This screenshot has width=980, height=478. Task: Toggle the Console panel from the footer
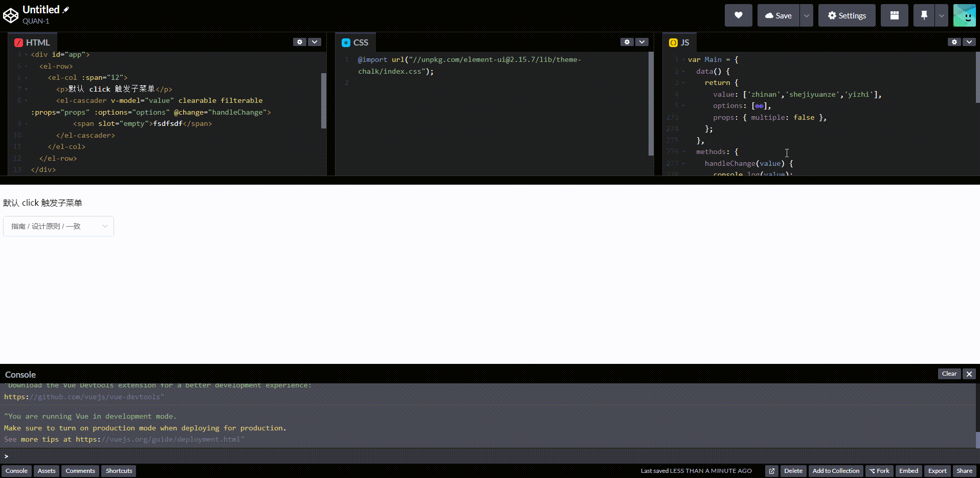coord(16,471)
